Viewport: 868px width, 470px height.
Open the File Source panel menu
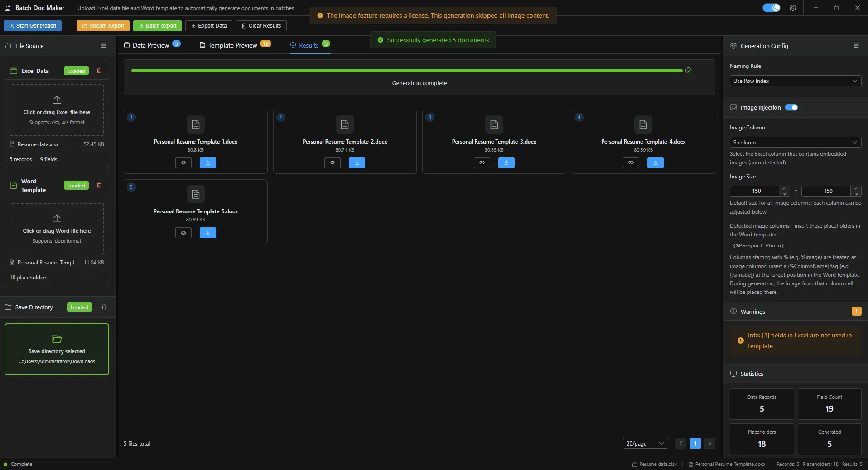[x=104, y=46]
